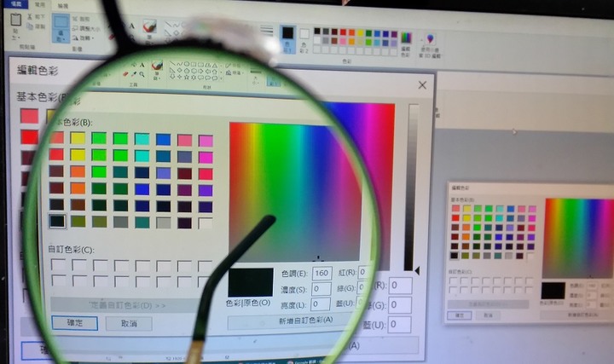Open the shape Fill dropdown in the magnified ribbon
The image size is (614, 364).
[x=235, y=72]
